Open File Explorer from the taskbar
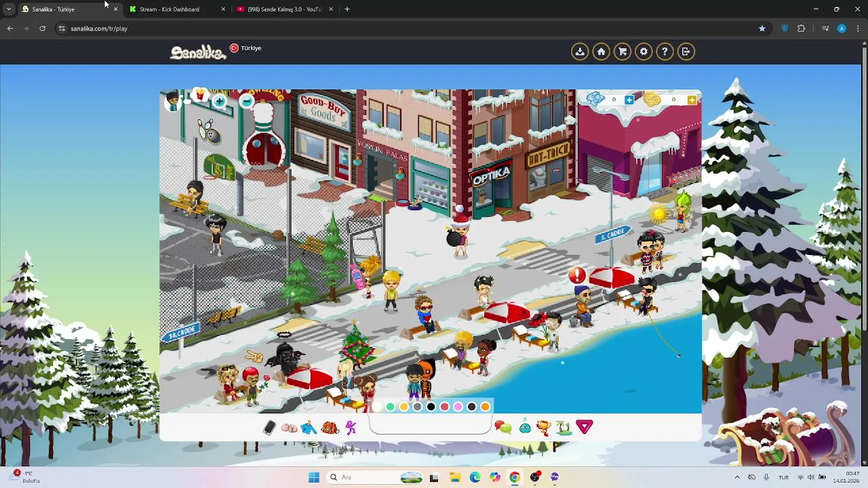 454,477
